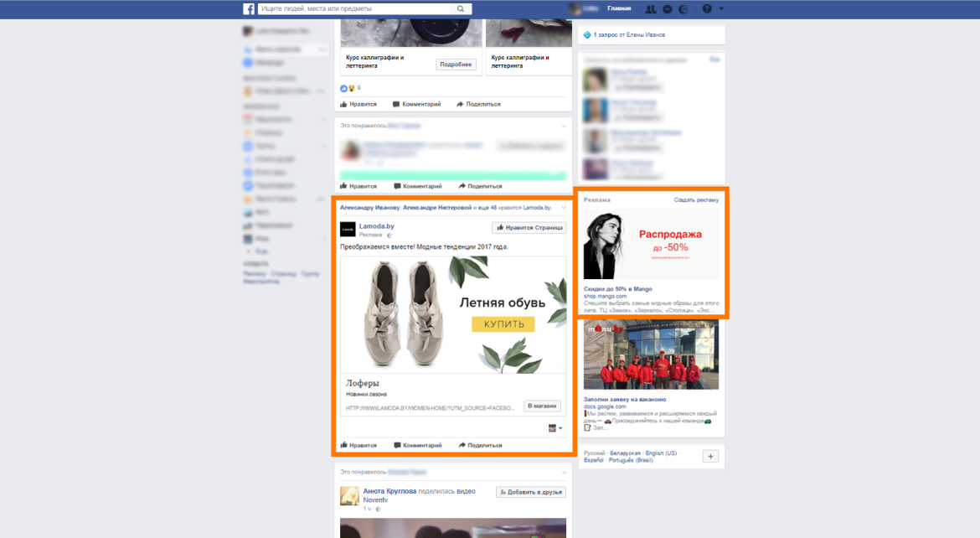This screenshot has width=980, height=538.
Task: Open the Лоферы headline in the Lamoda ad
Action: click(363, 383)
